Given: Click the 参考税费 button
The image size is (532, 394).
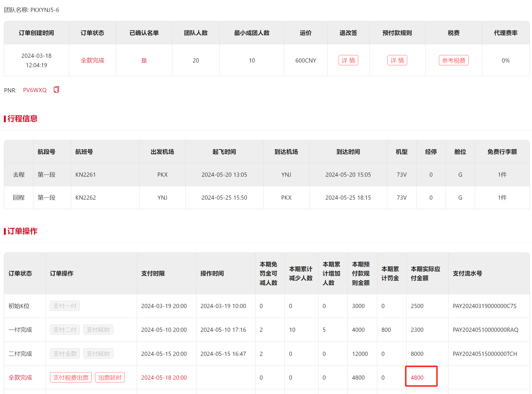Looking at the screenshot, I should 453,60.
